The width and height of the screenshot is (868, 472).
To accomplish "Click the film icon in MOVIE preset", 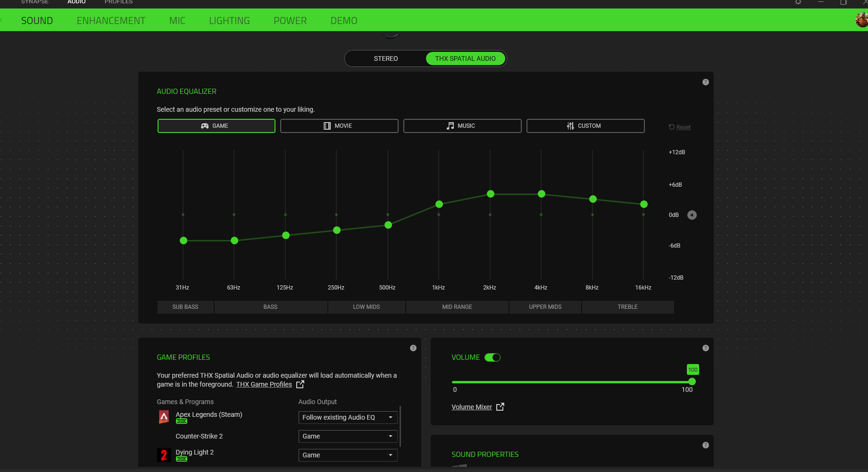I will pyautogui.click(x=327, y=126).
